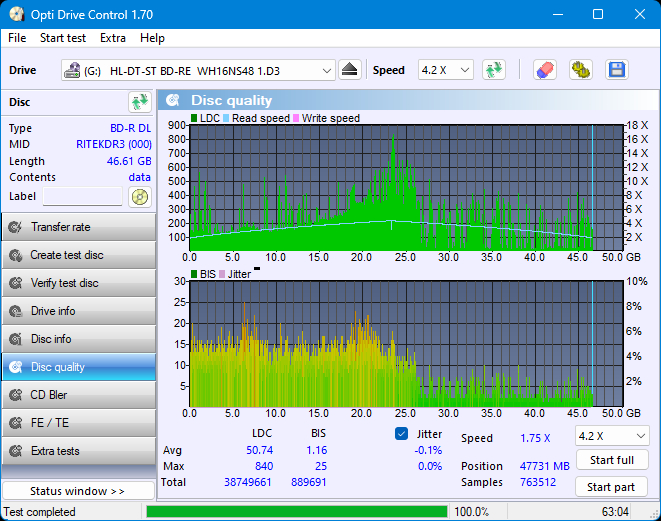Click the Samples value 763512
This screenshot has width=661, height=521.
(x=538, y=482)
